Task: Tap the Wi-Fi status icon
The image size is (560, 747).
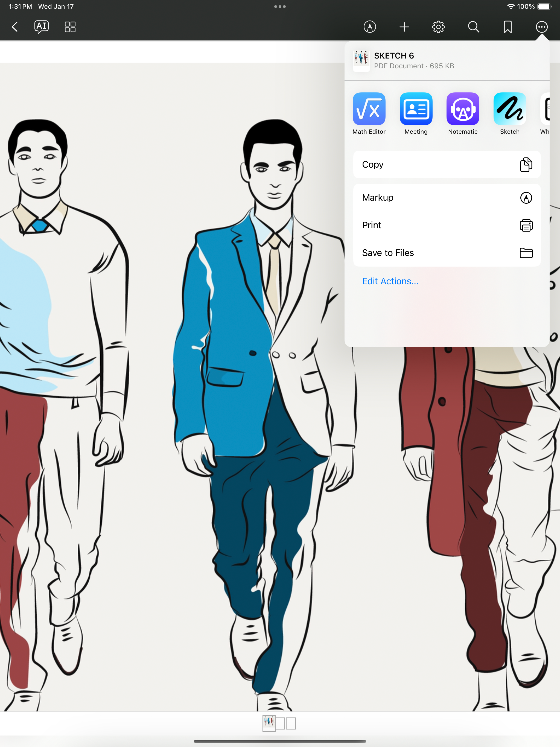Action: [x=511, y=6]
